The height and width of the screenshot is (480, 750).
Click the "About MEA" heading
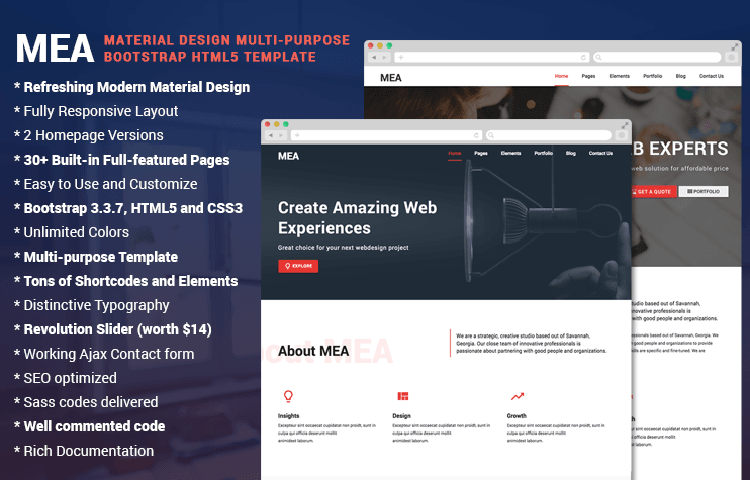(314, 351)
